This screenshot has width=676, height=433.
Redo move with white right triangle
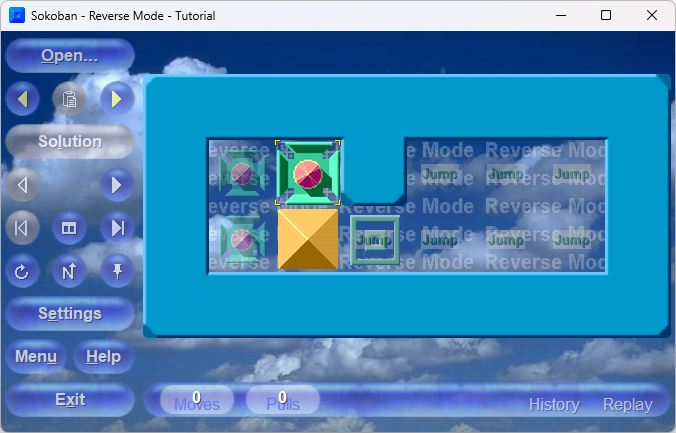pyautogui.click(x=117, y=185)
